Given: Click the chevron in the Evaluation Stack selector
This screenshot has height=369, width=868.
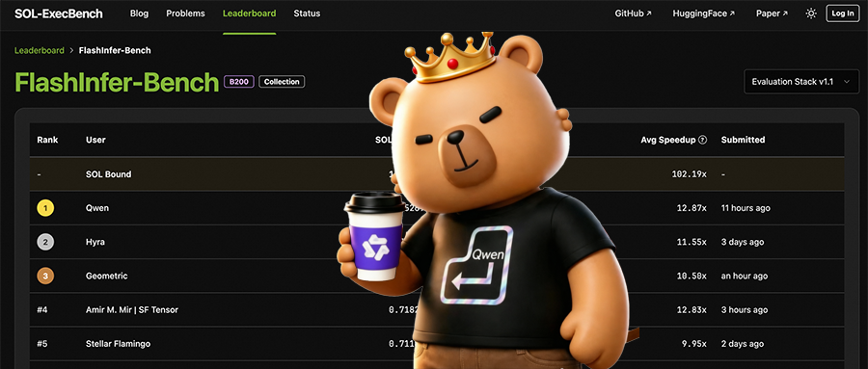Looking at the screenshot, I should click(x=847, y=81).
